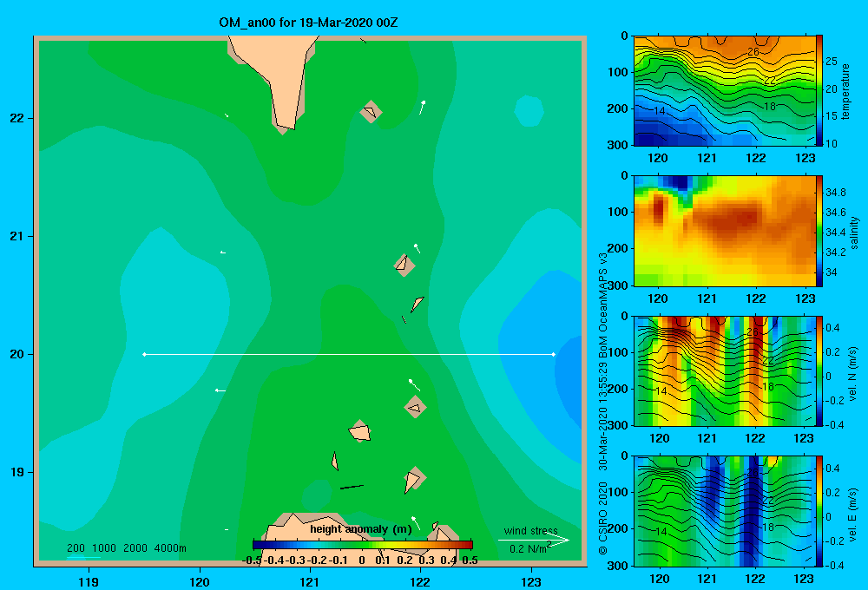
Task: Click the '14' contour label in temperature panel
Action: click(x=660, y=111)
